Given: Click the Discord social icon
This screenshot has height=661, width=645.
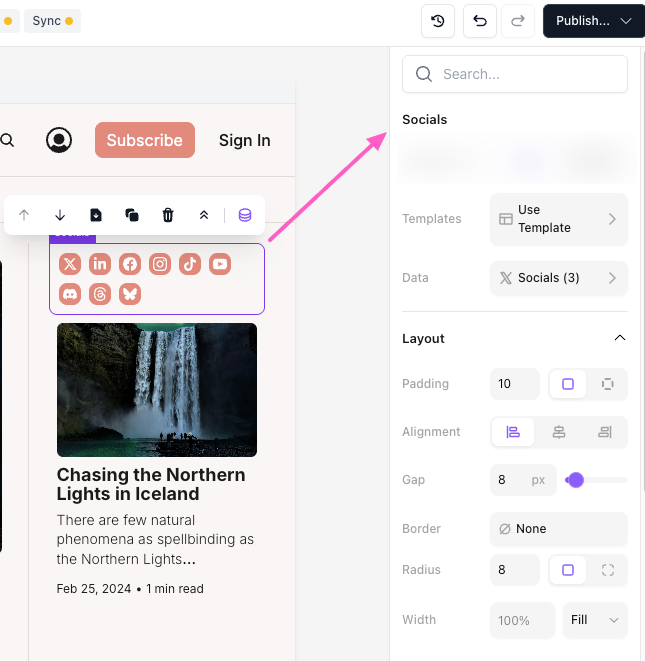Looking at the screenshot, I should pyautogui.click(x=70, y=294).
